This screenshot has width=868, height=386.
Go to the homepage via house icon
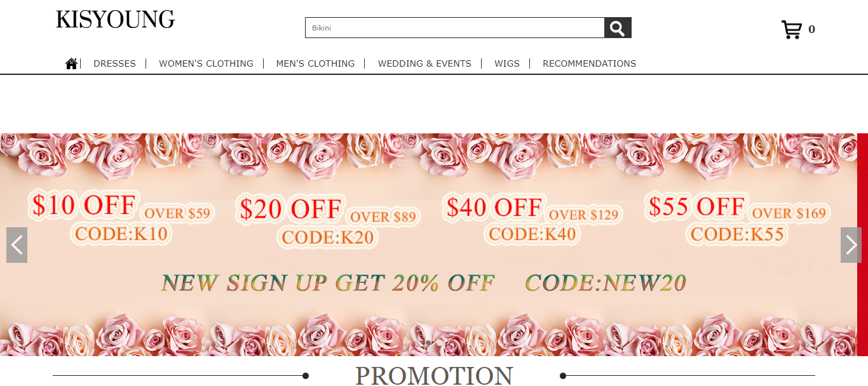[x=71, y=63]
